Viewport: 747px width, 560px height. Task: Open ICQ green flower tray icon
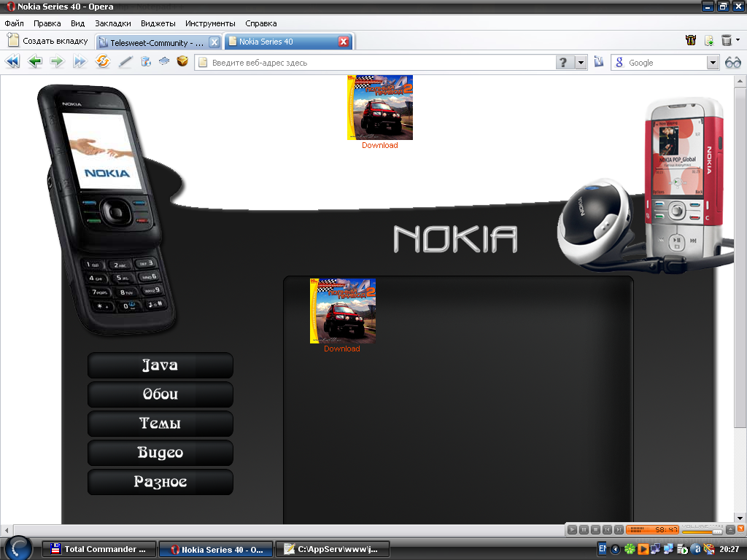pyautogui.click(x=627, y=549)
